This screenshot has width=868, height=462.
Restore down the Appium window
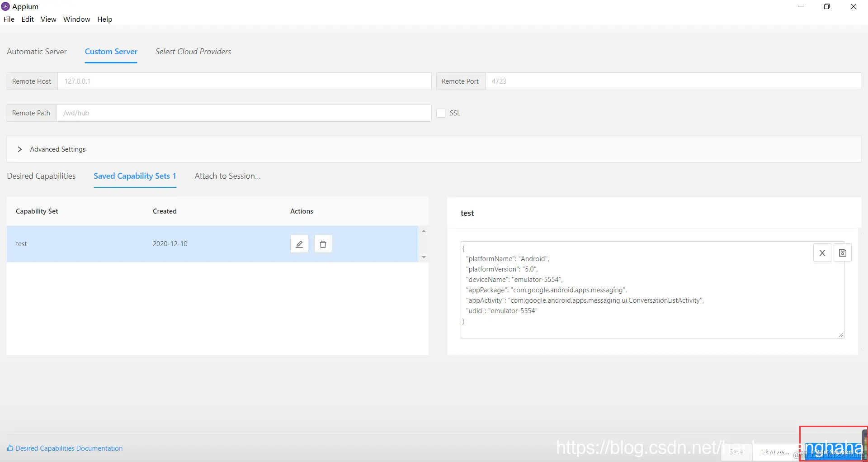[x=827, y=6]
